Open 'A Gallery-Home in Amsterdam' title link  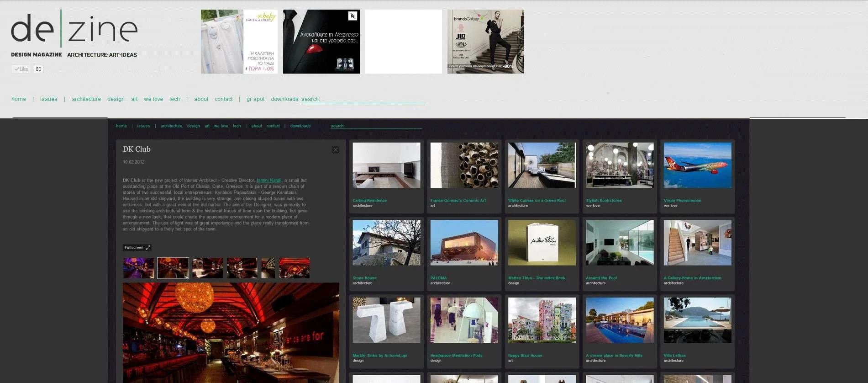click(692, 278)
